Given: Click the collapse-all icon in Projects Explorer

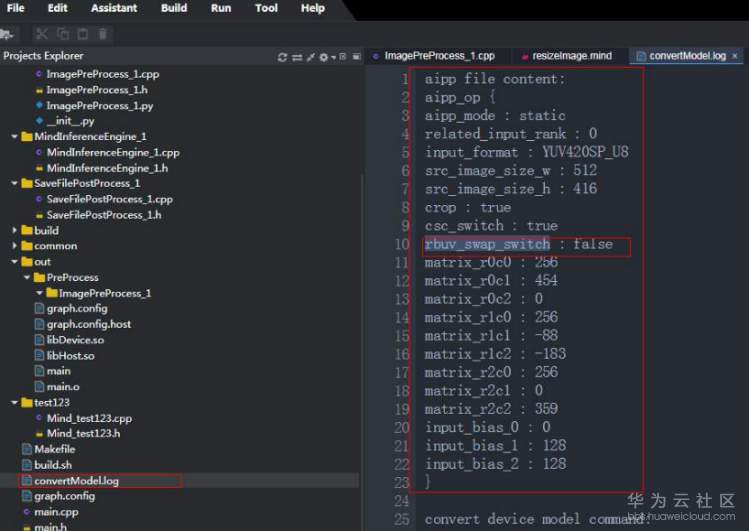Looking at the screenshot, I should click(x=311, y=57).
